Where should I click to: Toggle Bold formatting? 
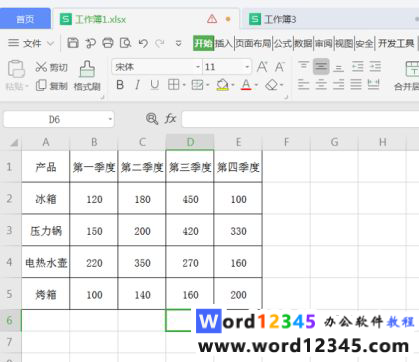120,85
